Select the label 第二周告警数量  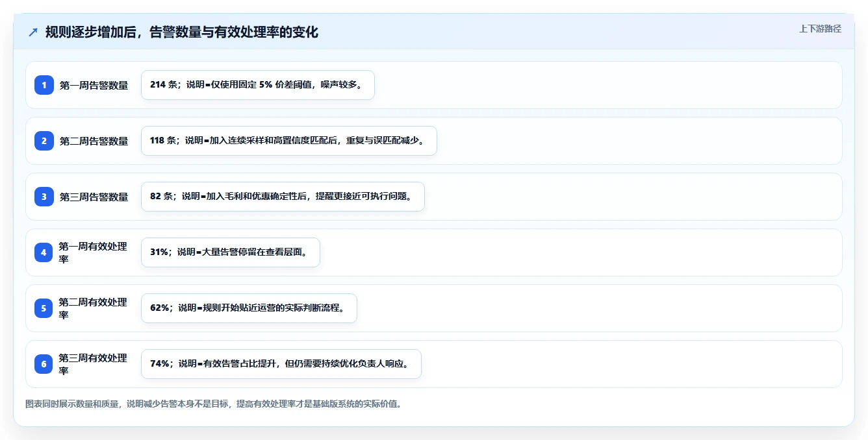(94, 141)
